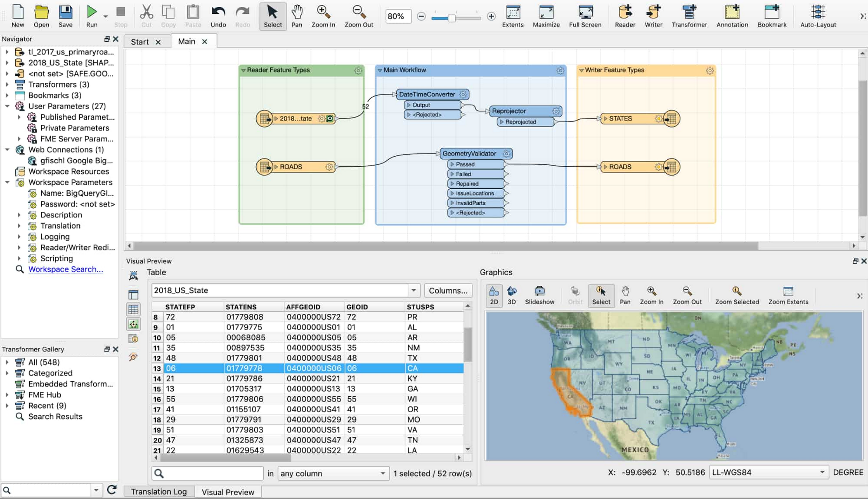The image size is (868, 499).
Task: Toggle the Slideshow view mode
Action: pyautogui.click(x=539, y=295)
